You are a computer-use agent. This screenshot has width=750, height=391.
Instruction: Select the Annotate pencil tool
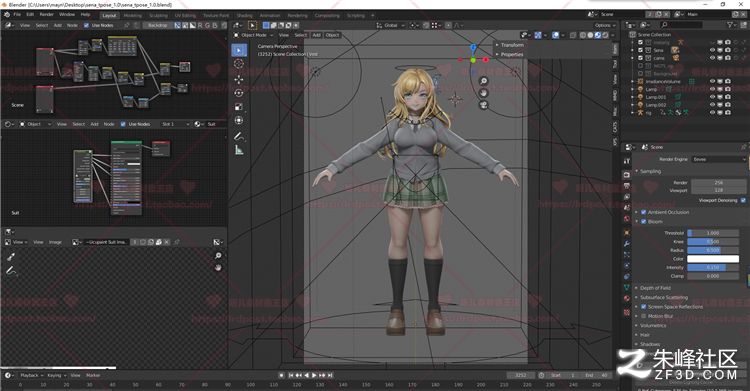[x=239, y=136]
